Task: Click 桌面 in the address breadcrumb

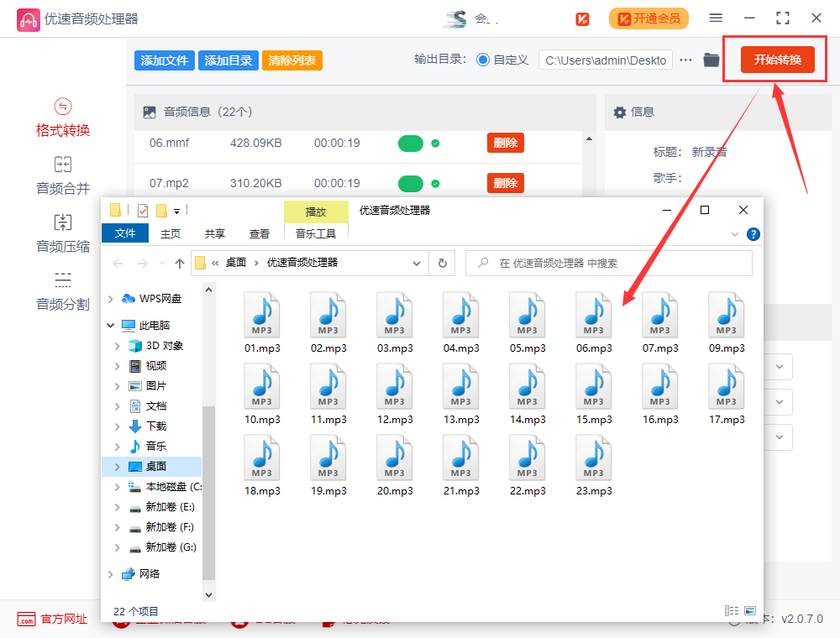Action: tap(236, 263)
